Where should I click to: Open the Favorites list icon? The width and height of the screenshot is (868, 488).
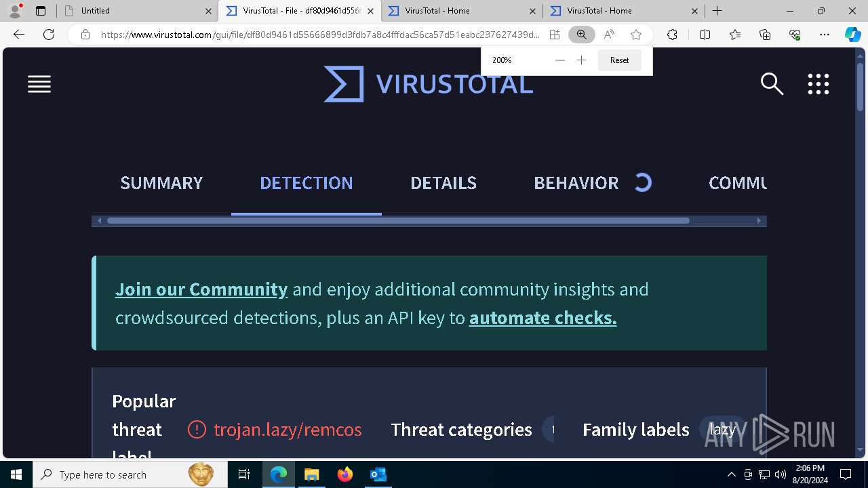point(735,35)
